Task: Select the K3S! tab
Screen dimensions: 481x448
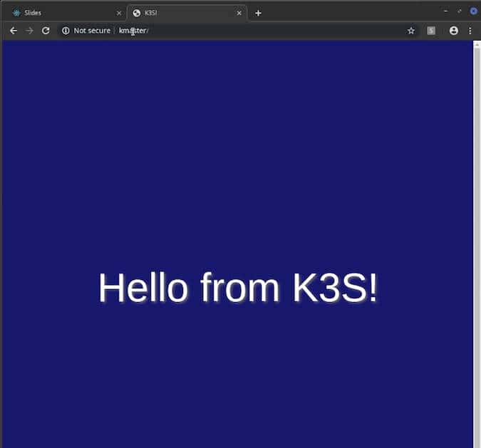Action: coord(187,13)
